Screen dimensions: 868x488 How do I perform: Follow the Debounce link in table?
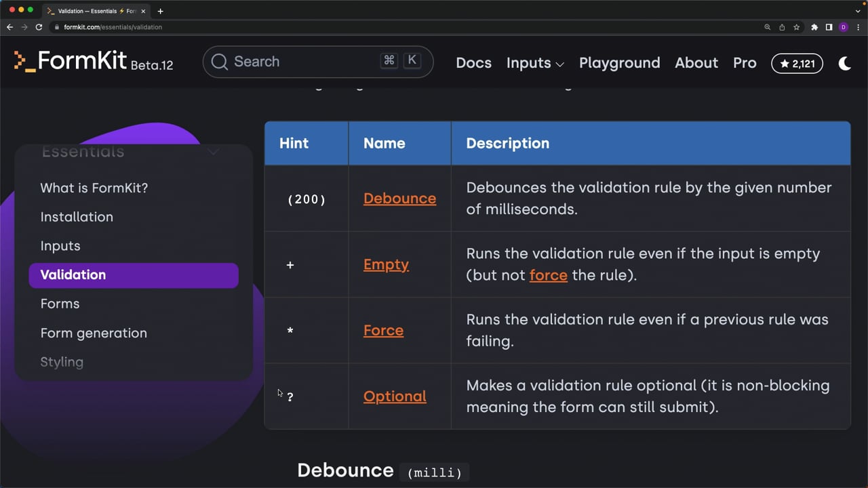[x=399, y=199]
